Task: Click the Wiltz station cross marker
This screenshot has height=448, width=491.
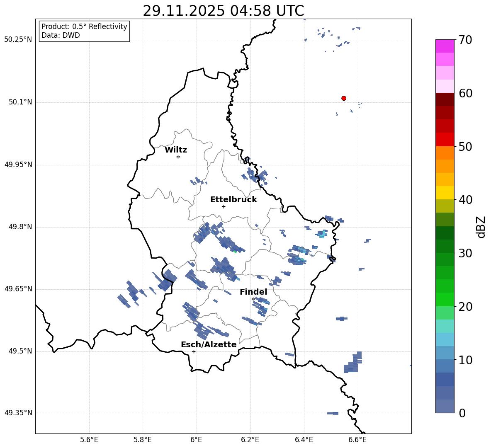Action: coord(178,157)
